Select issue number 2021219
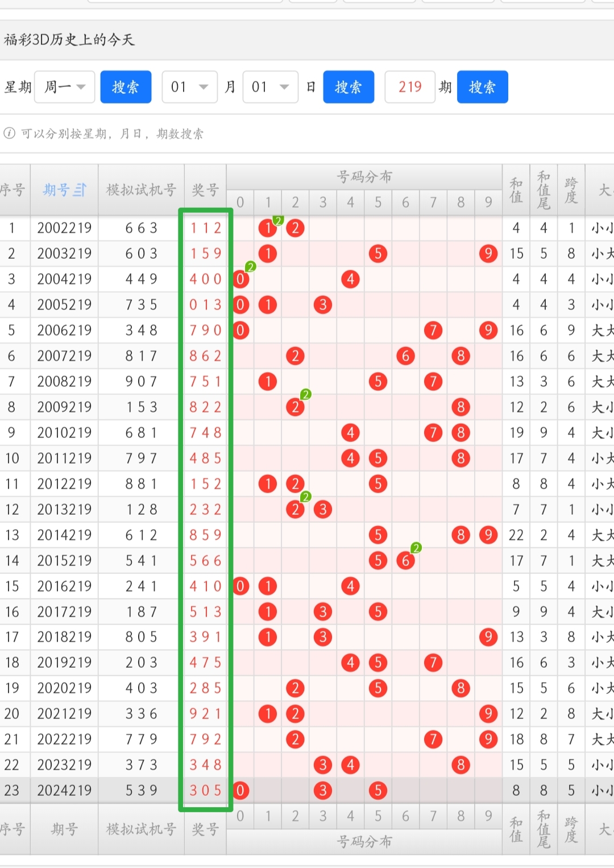The image size is (614, 868). pos(64,714)
